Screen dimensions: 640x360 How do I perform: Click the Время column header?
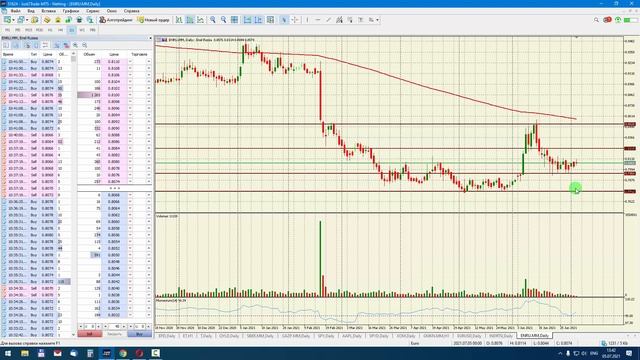point(8,54)
